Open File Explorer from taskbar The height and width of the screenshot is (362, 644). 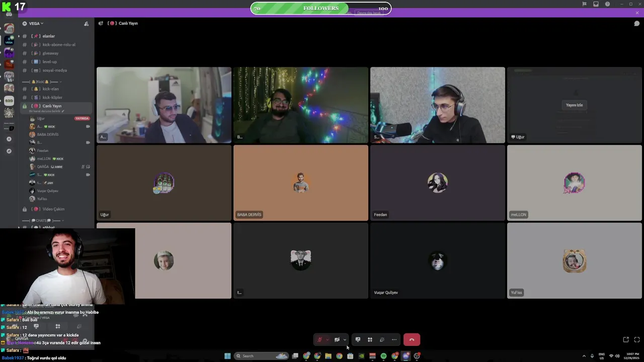click(328, 356)
